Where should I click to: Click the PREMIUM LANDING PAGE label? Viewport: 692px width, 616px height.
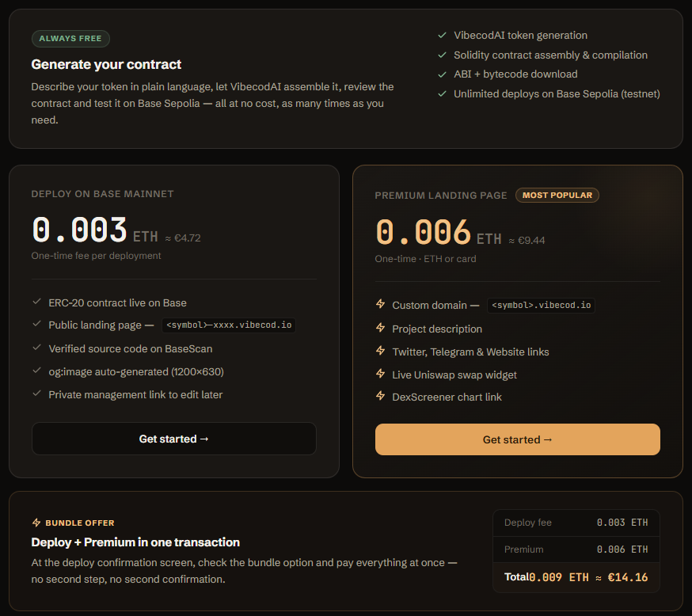pyautogui.click(x=441, y=196)
